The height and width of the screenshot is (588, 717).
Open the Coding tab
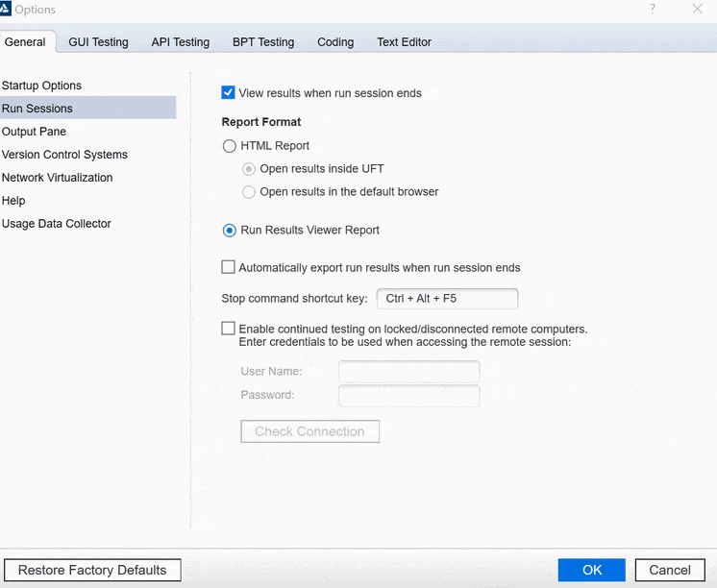pyautogui.click(x=335, y=42)
